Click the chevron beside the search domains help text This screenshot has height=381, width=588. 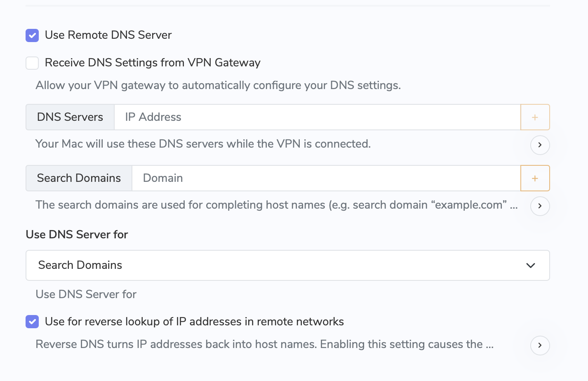pos(540,206)
